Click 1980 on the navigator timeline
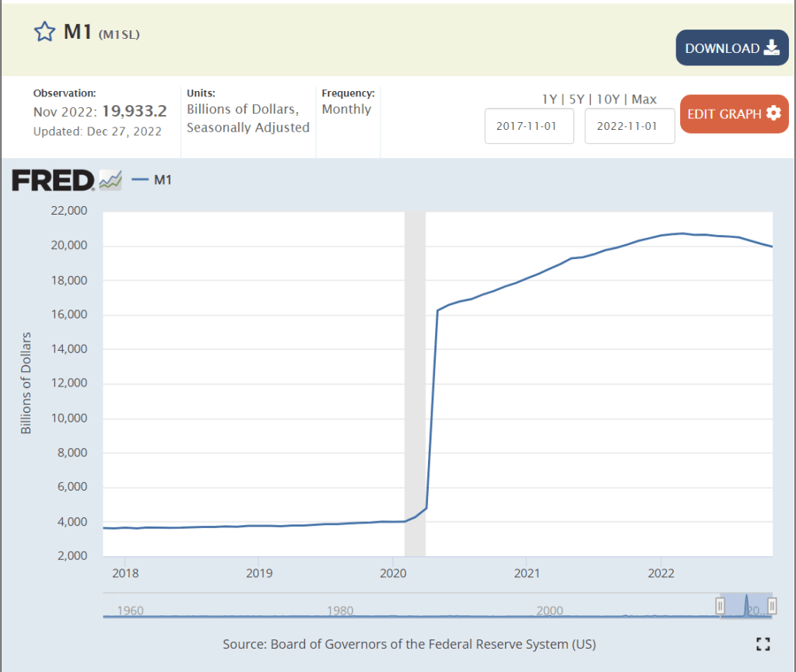The width and height of the screenshot is (796, 672). tap(341, 611)
